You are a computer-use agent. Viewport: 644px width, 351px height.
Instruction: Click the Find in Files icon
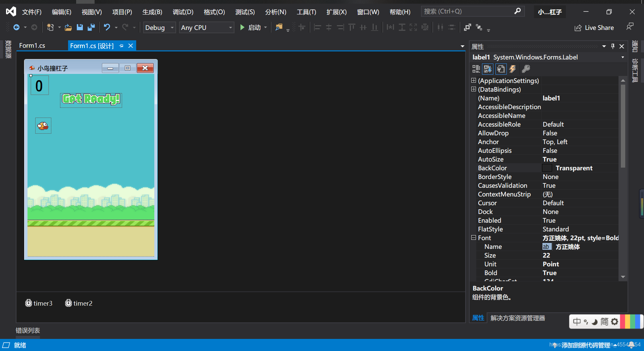279,27
